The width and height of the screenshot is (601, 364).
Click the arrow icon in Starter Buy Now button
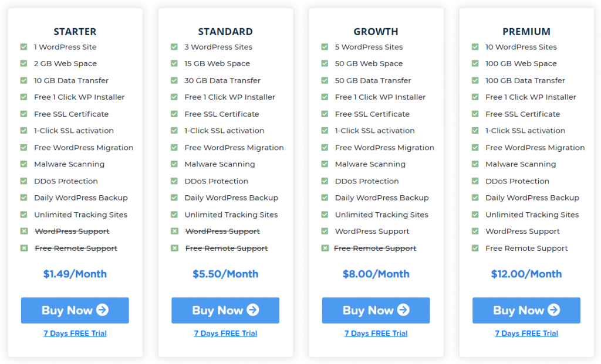point(102,309)
